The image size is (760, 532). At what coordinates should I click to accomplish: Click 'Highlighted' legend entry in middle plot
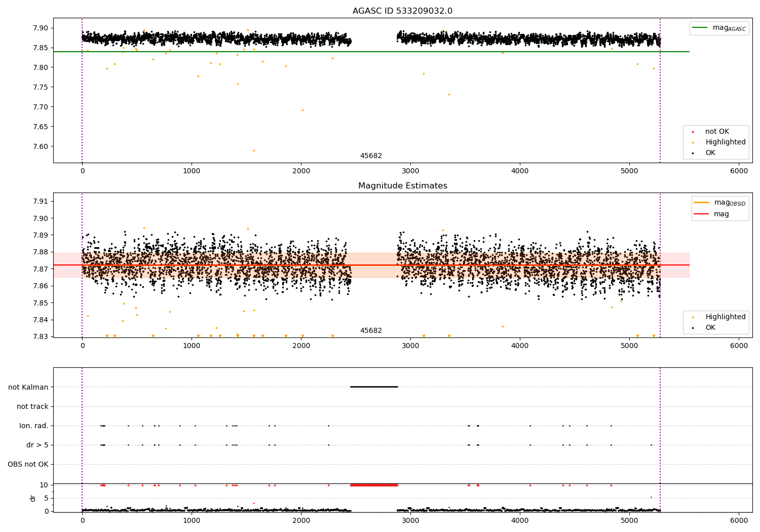click(719, 317)
